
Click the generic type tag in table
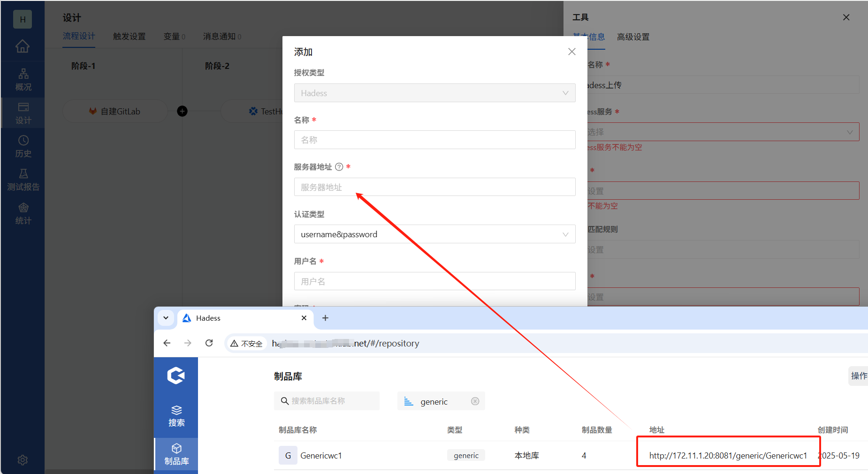coord(466,455)
